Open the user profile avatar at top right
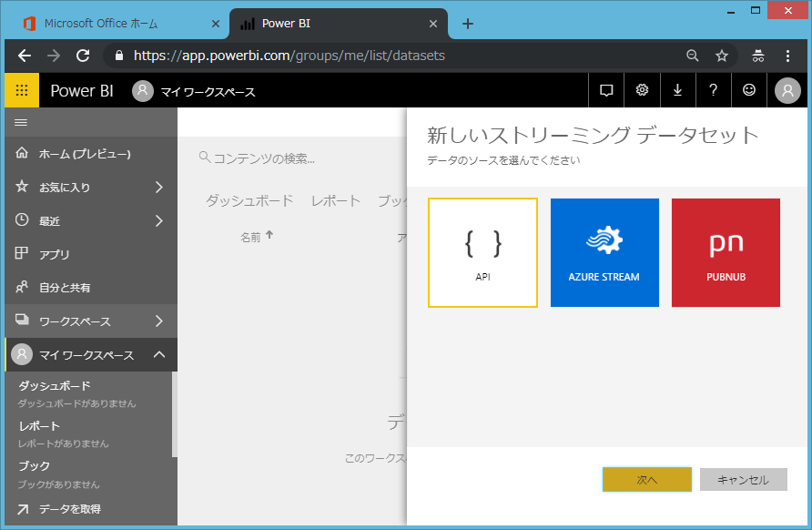The image size is (812, 530). coord(787,91)
